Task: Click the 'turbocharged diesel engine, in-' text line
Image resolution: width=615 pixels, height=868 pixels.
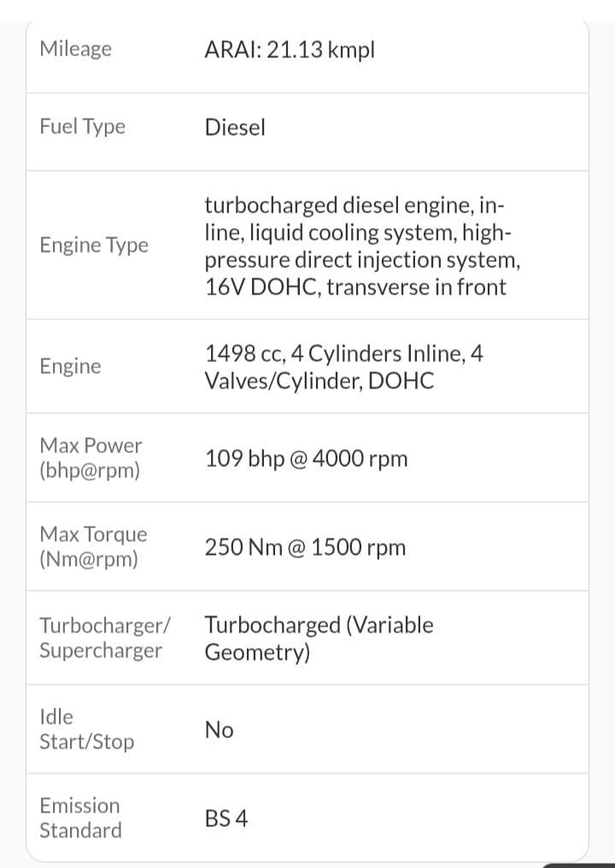Action: [354, 206]
